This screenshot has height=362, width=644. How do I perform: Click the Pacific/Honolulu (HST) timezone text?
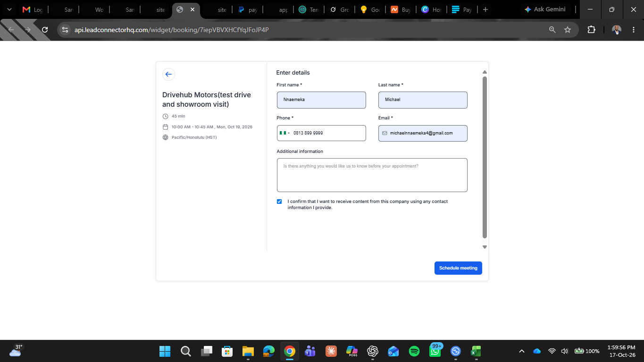[194, 137]
